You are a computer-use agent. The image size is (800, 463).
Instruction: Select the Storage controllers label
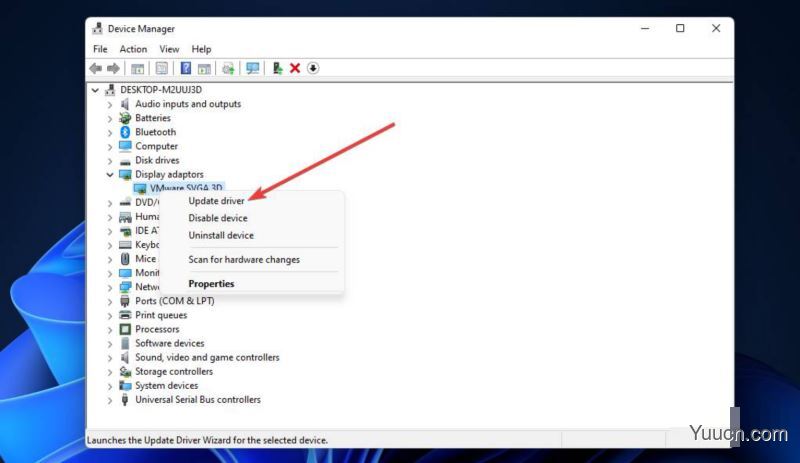pyautogui.click(x=173, y=372)
